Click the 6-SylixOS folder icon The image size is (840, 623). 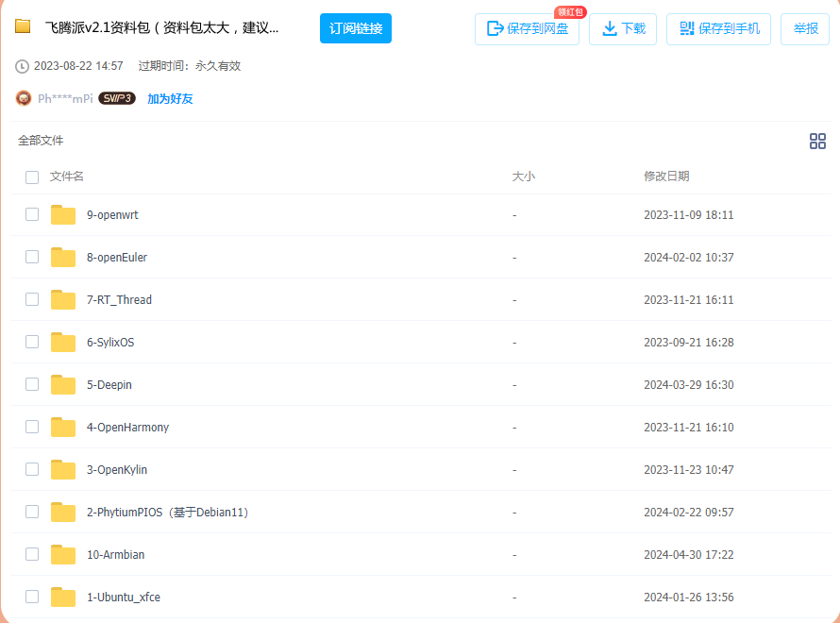point(63,342)
